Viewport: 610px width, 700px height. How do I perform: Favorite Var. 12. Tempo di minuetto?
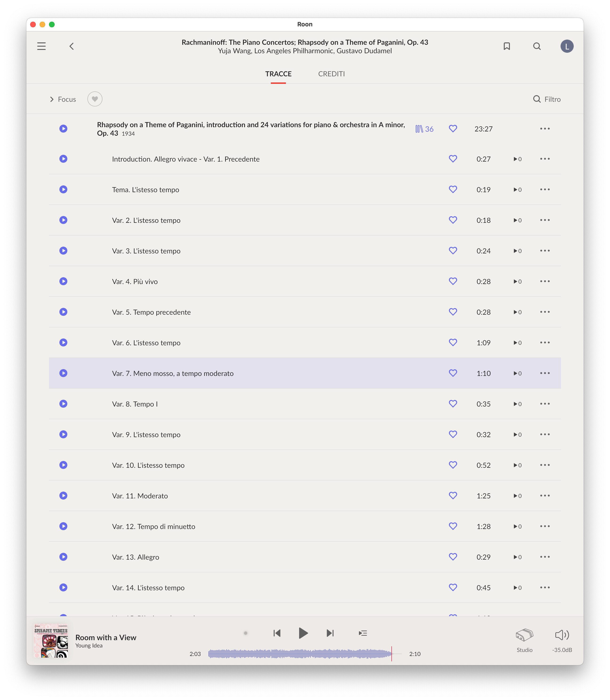453,526
